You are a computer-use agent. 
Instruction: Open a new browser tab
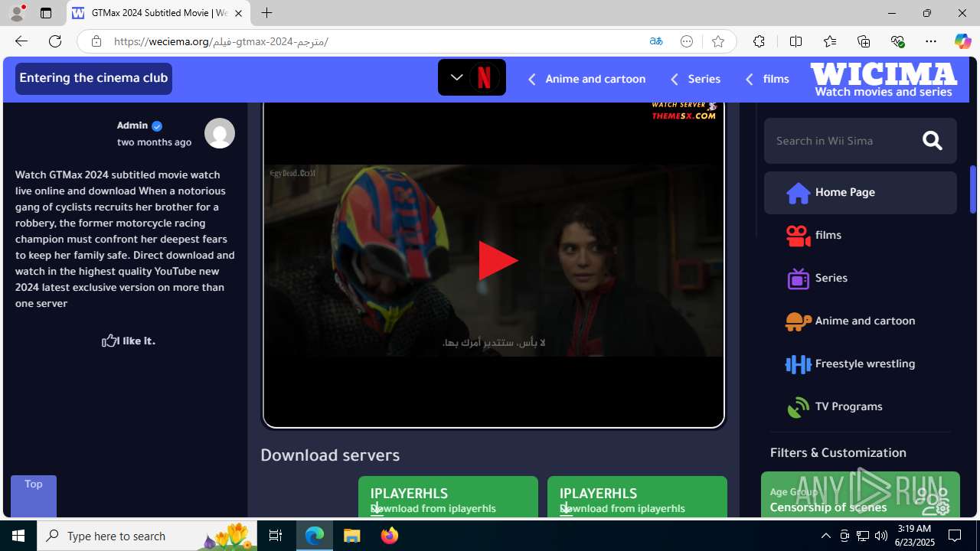tap(266, 13)
